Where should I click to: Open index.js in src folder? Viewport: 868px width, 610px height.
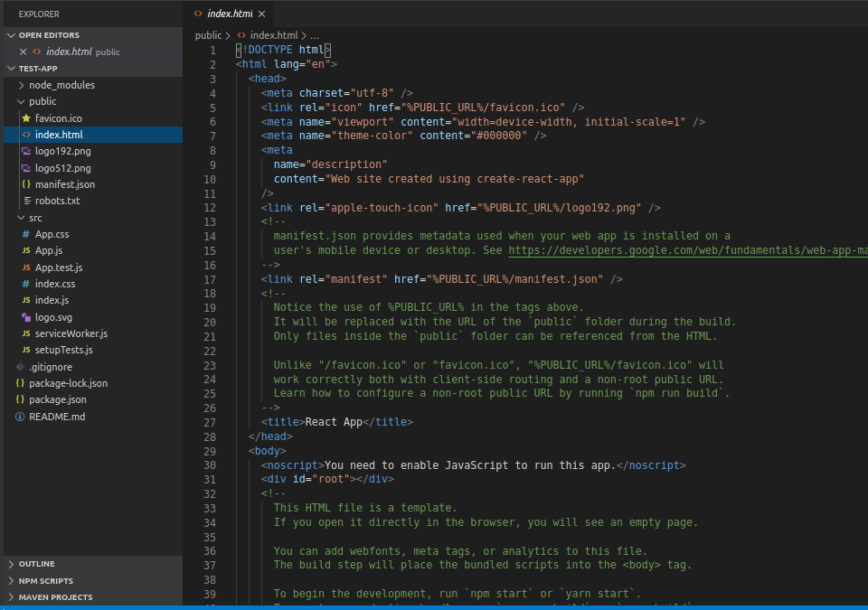pos(52,299)
